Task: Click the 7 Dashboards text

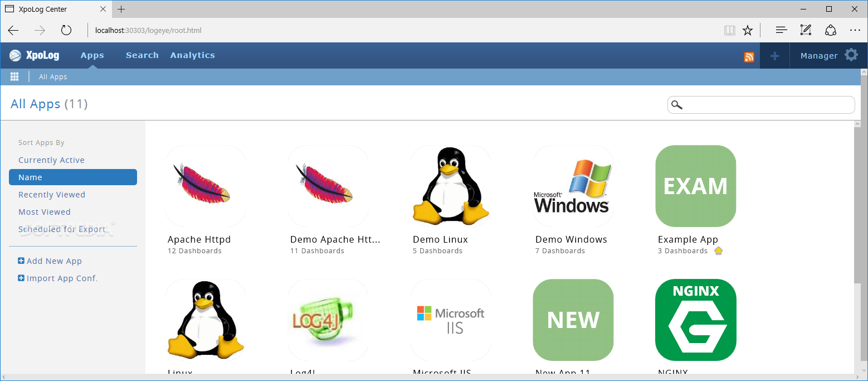Action: point(560,251)
